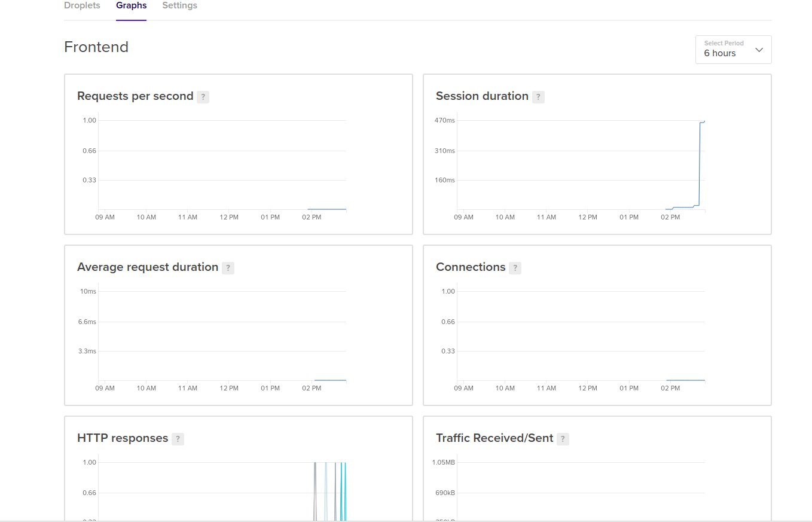The height and width of the screenshot is (522, 812).
Task: Click the chevron arrow in period selector
Action: click(759, 50)
